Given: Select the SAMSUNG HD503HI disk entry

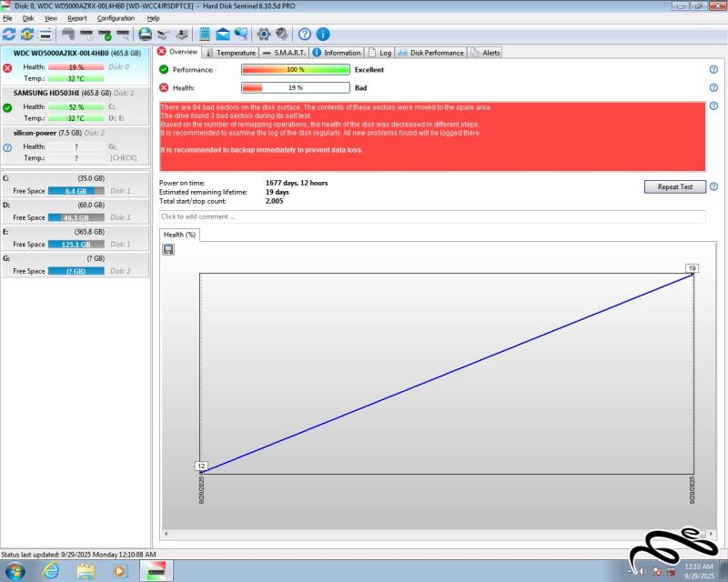Looking at the screenshot, I should pyautogui.click(x=75, y=93).
